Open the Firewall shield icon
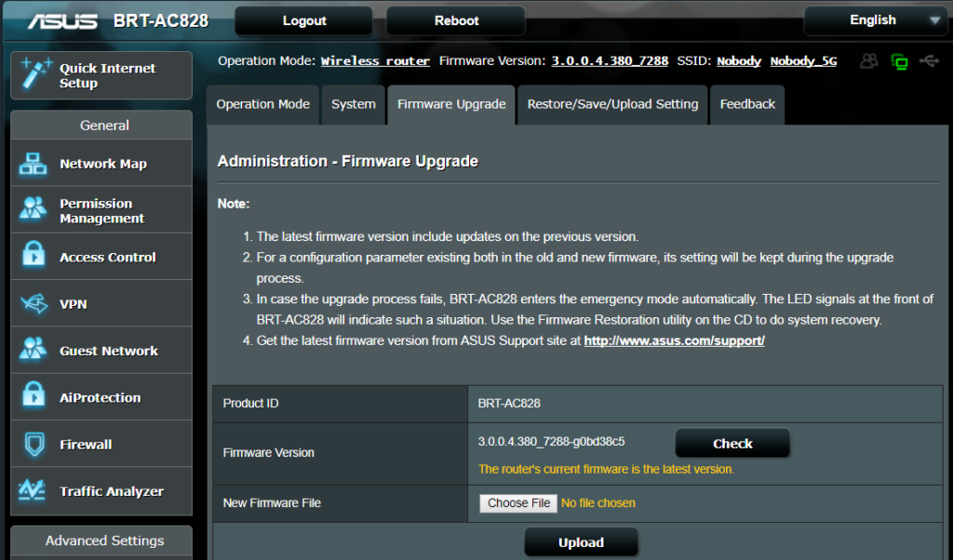 point(34,445)
